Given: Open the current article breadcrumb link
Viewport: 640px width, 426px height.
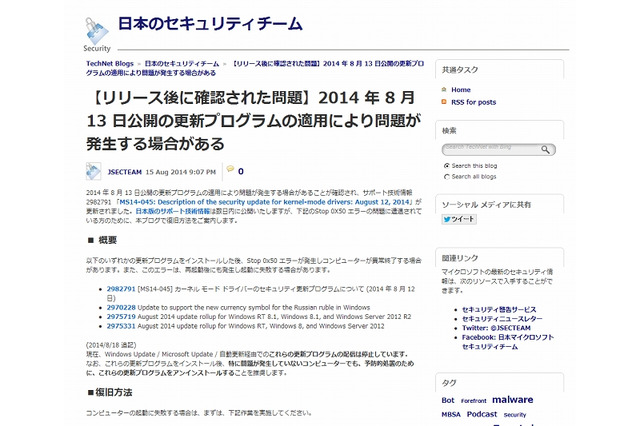Looking at the screenshot, I should coord(255,68).
